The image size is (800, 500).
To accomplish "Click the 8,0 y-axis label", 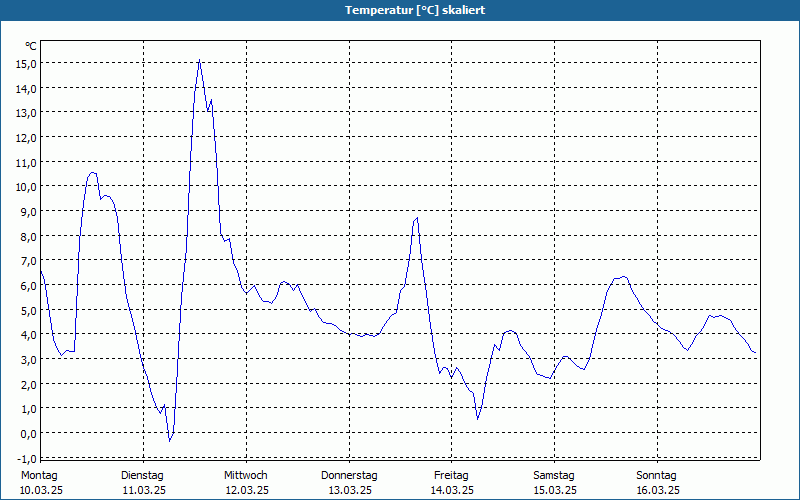I will (28, 237).
